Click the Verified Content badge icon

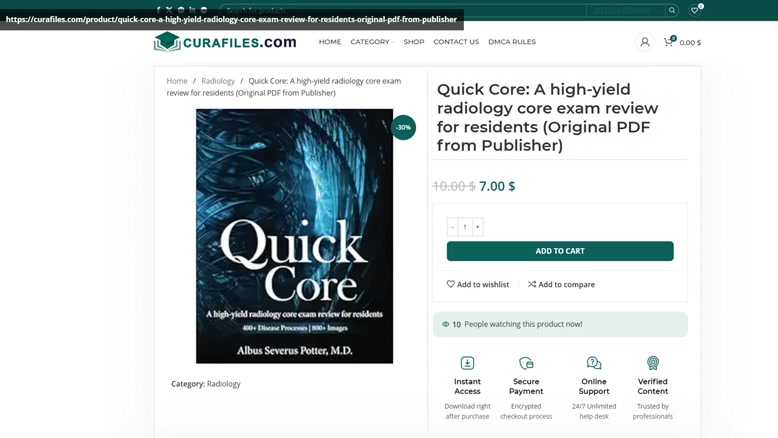652,363
